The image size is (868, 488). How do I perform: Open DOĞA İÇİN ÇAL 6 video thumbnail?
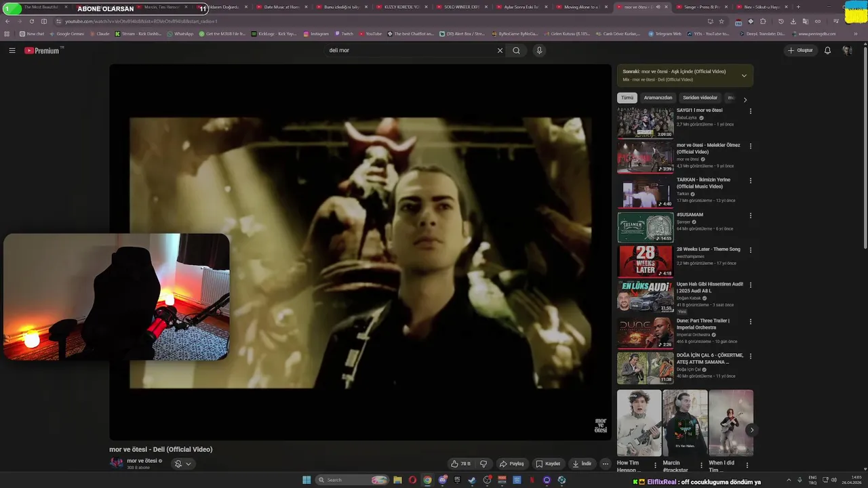tap(645, 367)
